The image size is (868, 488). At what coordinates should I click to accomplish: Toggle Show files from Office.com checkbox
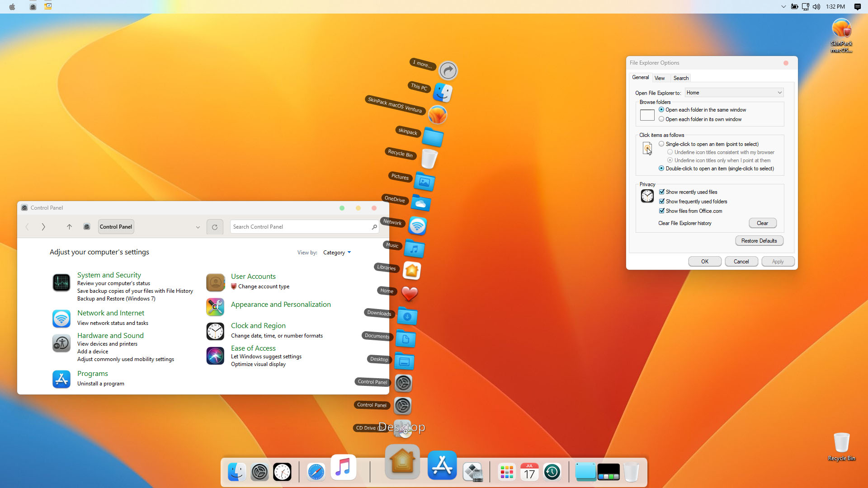[662, 211]
